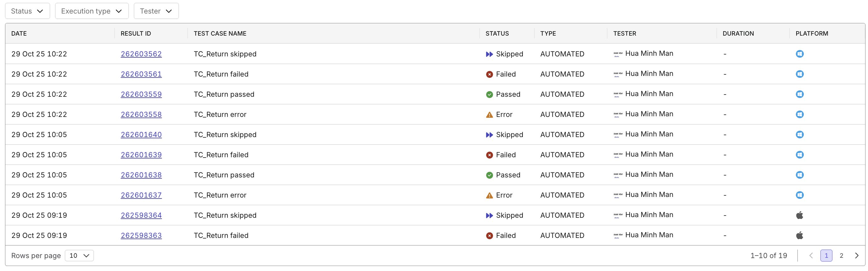Screen dimensions: 868x271
Task: Open the Execution type filter dropdown
Action: (x=91, y=11)
